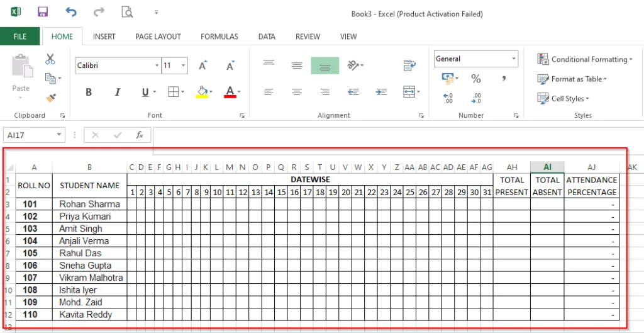This screenshot has height=333, width=644.
Task: Click the Name Box showing AI17
Action: pyautogui.click(x=34, y=135)
